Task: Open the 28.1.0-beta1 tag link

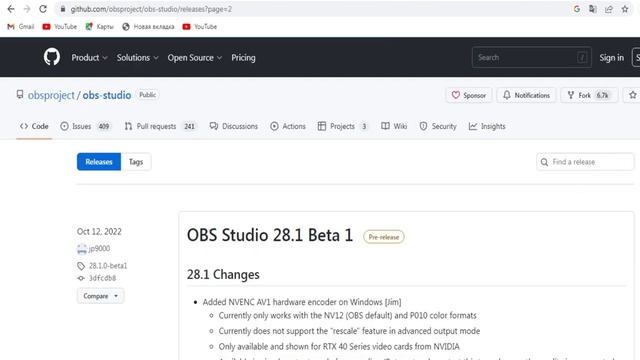Action: pyautogui.click(x=108, y=266)
